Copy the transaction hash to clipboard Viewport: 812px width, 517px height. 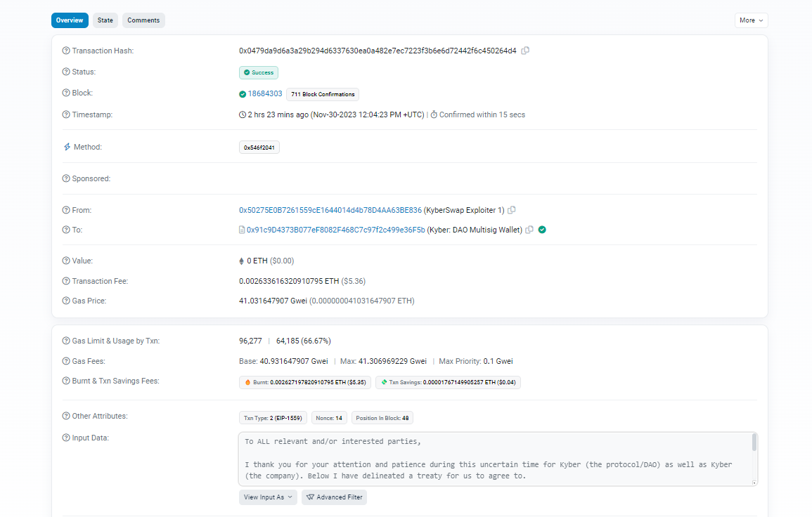525,51
